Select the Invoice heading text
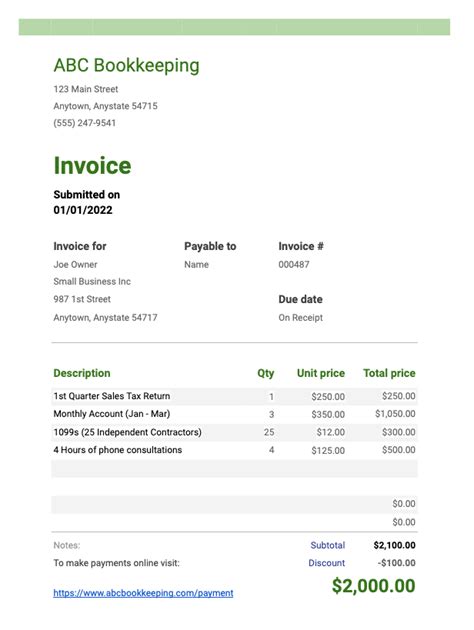The image size is (474, 630). 92,166
